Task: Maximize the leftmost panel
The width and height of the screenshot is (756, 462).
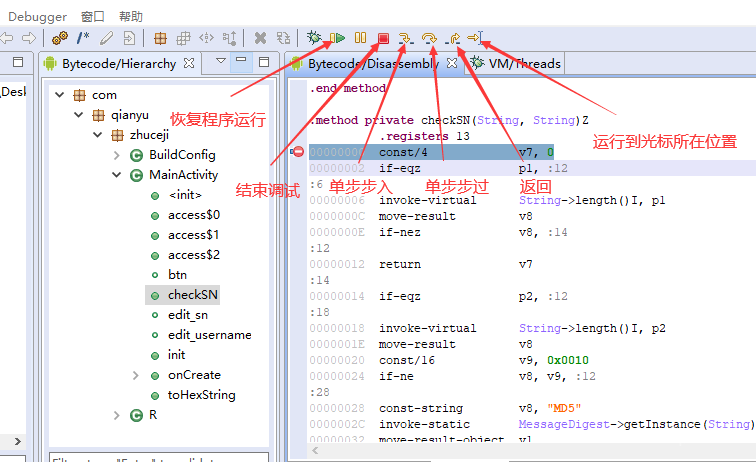Action: pyautogui.click(x=18, y=62)
